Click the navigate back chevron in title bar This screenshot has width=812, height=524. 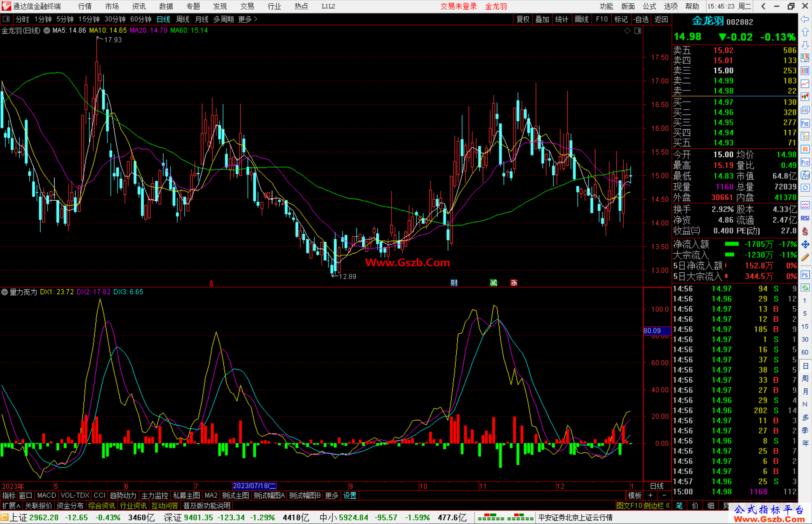click(x=763, y=6)
